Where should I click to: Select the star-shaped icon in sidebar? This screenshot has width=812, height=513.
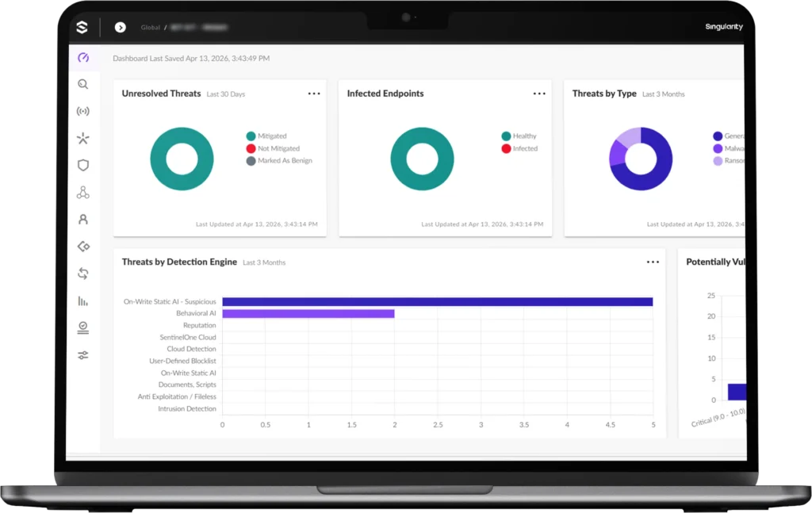(x=83, y=139)
